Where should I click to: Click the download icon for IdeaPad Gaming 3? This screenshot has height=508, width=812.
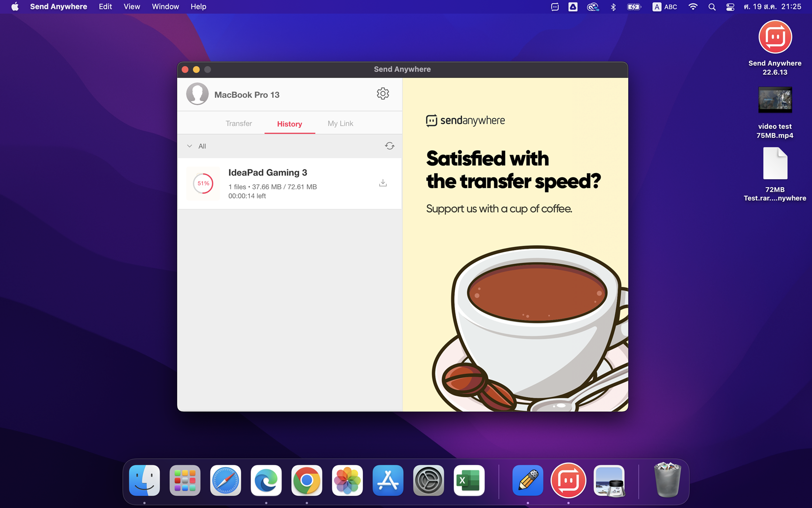point(383,183)
